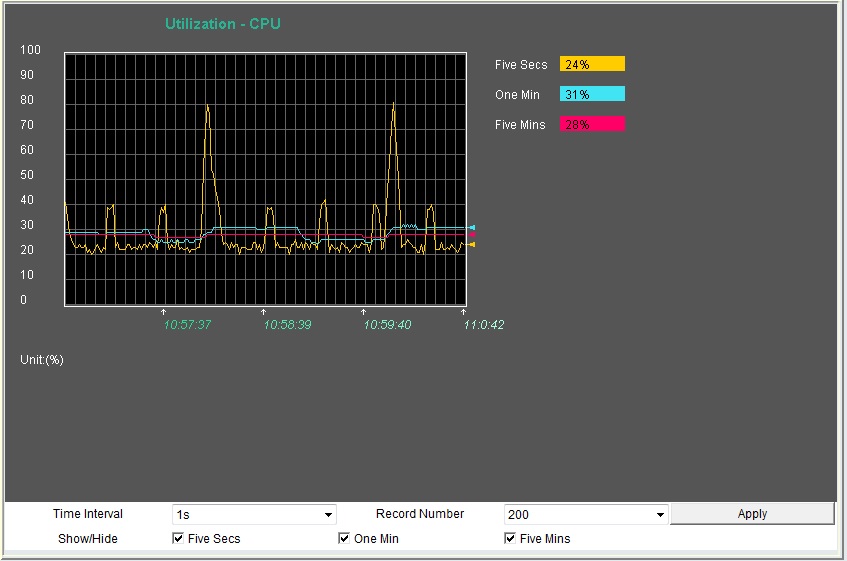847x561 pixels.
Task: Select the 11:0:42 timestamp label
Action: 483,325
